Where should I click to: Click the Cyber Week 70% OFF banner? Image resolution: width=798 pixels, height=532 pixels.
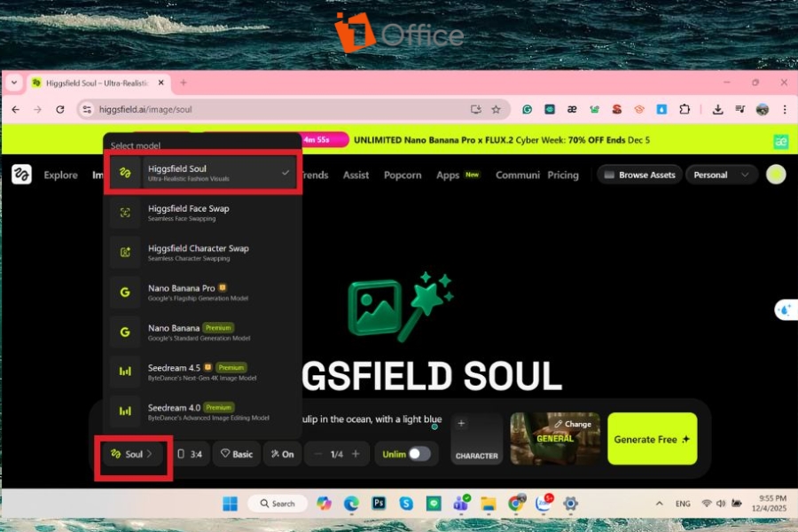(502, 140)
